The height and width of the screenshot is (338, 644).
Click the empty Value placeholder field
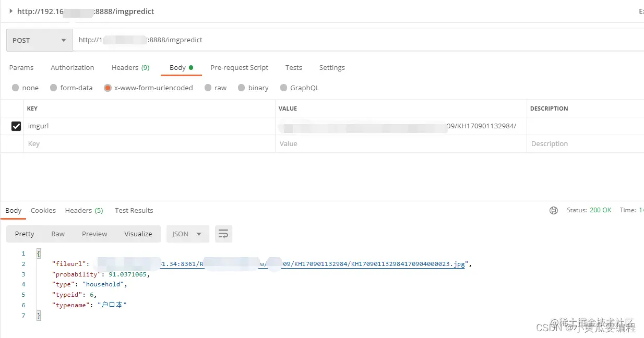coord(401,144)
